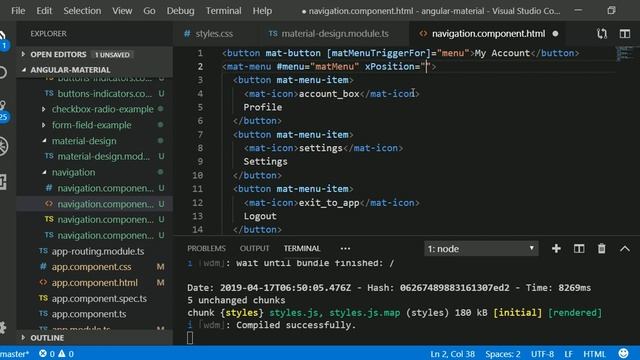Open more panel options ellipsis
Screen dimensions: 640x360
pos(345,249)
